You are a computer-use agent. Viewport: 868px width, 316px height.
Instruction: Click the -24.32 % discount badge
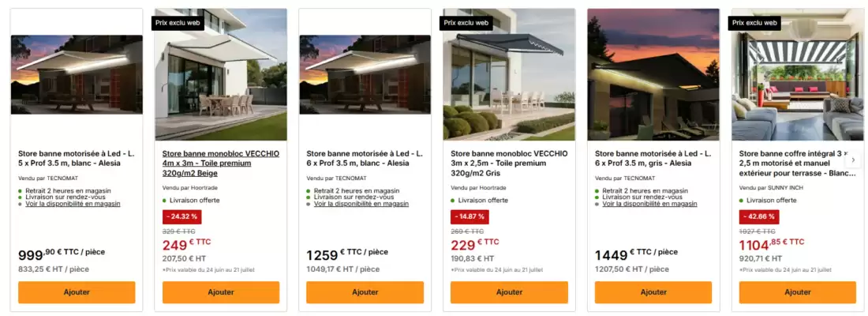[181, 216]
